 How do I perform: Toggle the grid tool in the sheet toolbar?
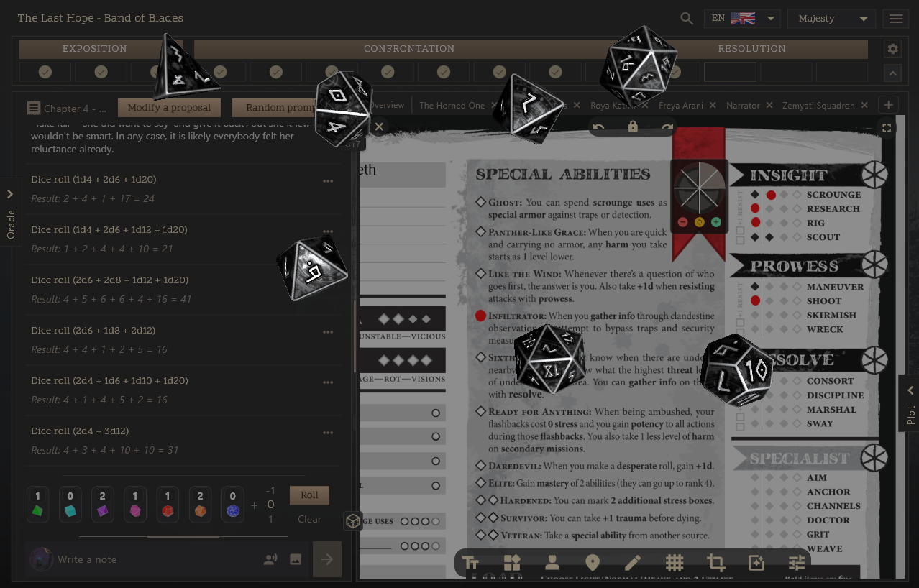674,563
